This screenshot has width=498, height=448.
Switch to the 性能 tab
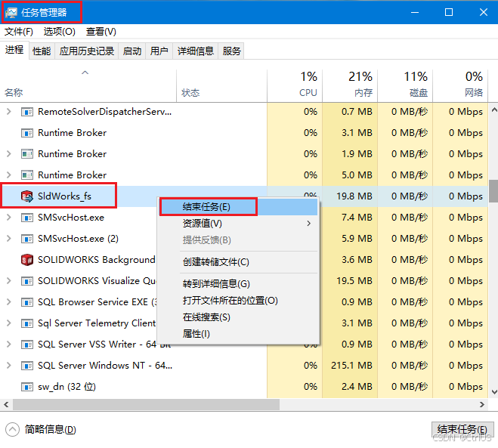(42, 51)
